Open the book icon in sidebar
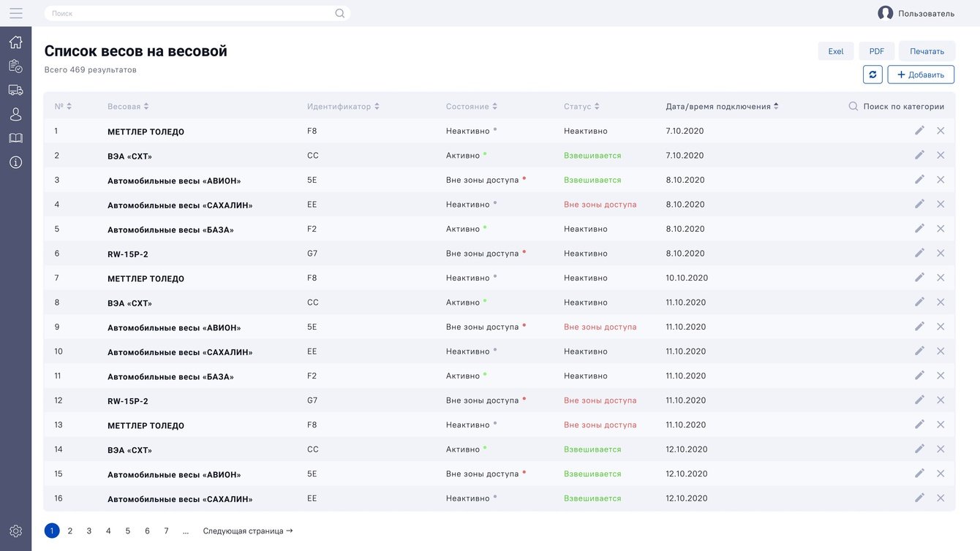 tap(15, 138)
